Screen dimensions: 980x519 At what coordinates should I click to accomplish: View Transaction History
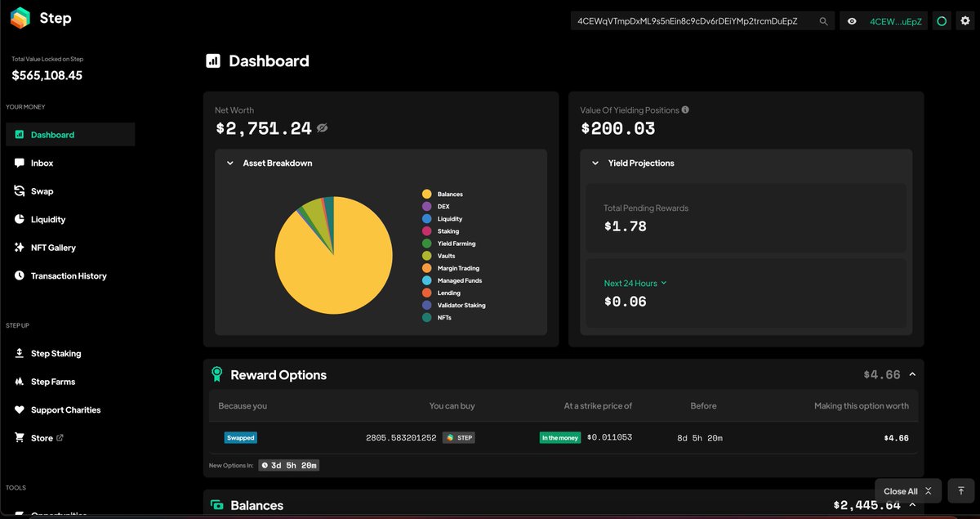coord(70,275)
